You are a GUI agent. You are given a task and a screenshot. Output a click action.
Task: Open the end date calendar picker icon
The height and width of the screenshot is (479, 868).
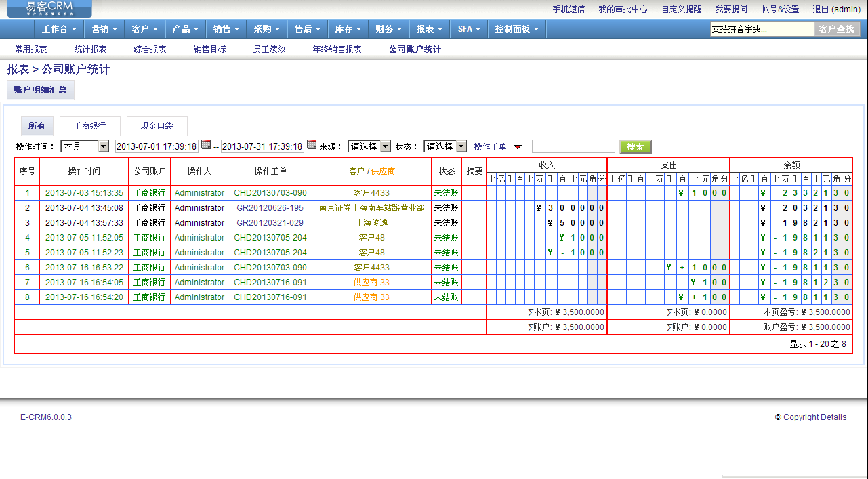coord(312,144)
